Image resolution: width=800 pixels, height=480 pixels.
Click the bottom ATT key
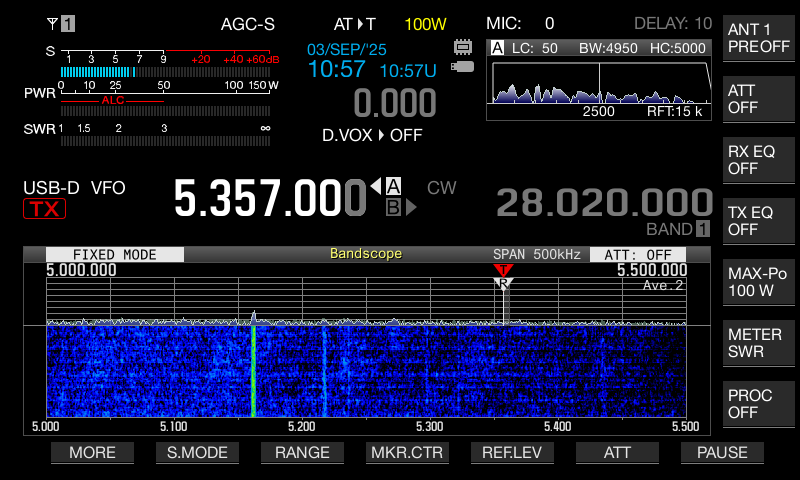point(617,452)
